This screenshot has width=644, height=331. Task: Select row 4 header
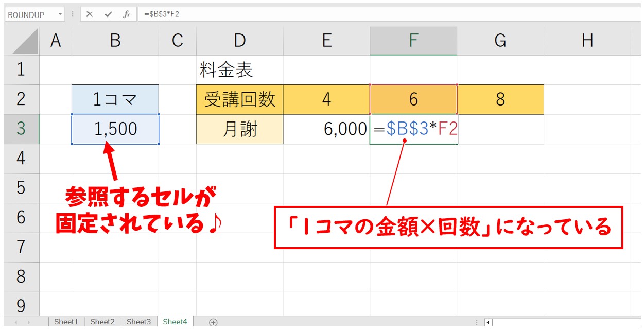21,158
